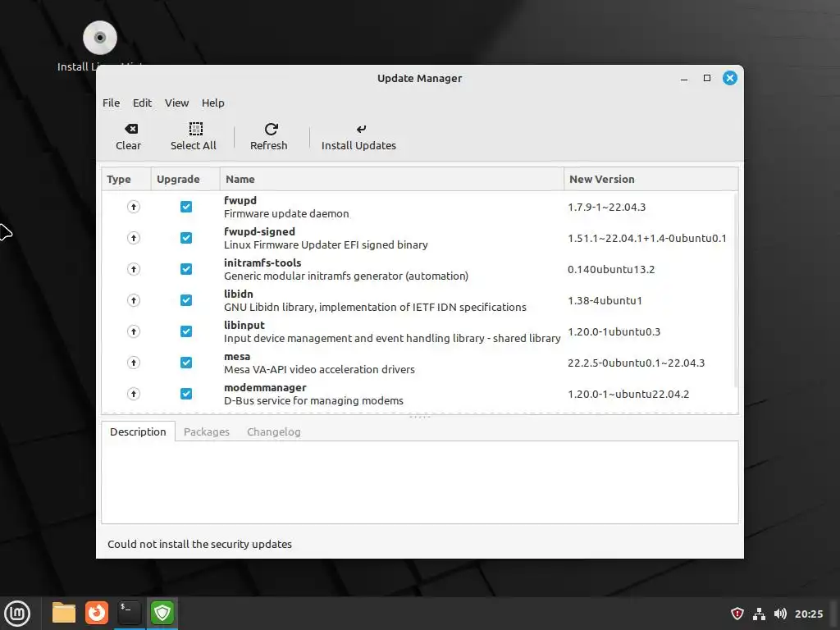The image size is (840, 630).
Task: Click inside the Description text area
Action: [x=419, y=482]
